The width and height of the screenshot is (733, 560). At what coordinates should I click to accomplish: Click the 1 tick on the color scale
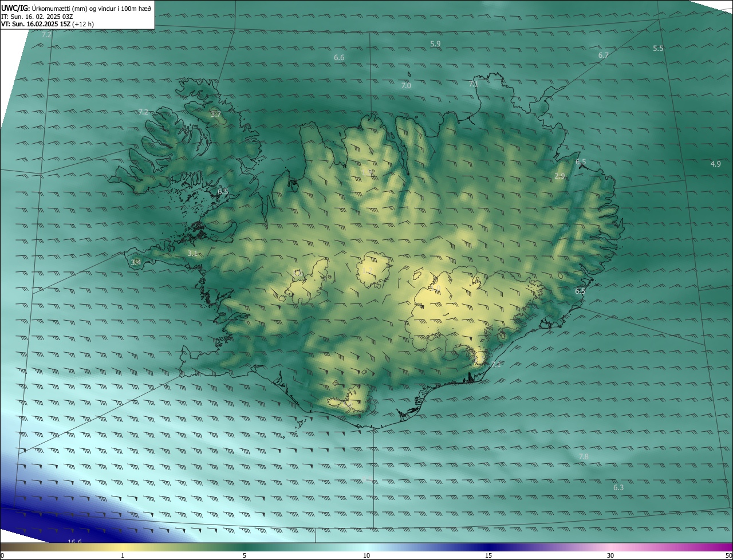[123, 555]
